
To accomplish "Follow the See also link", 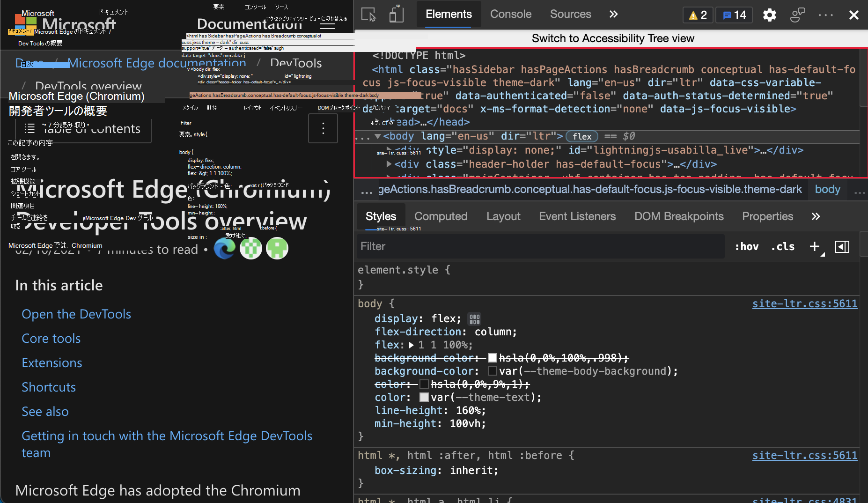I will (45, 412).
